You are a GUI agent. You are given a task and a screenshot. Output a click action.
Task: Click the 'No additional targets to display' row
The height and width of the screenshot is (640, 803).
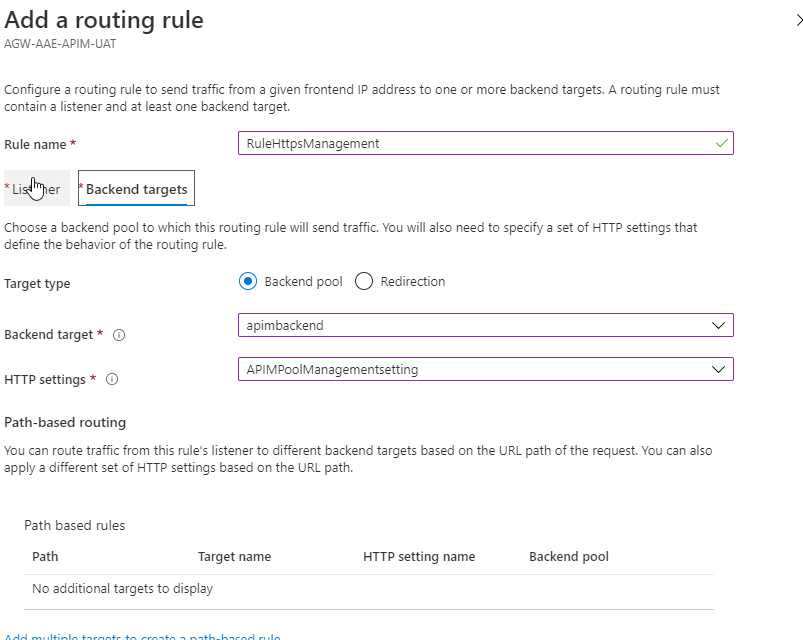(122, 589)
